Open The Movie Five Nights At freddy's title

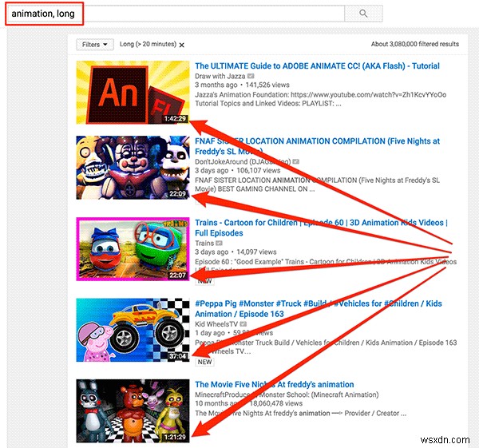(275, 384)
